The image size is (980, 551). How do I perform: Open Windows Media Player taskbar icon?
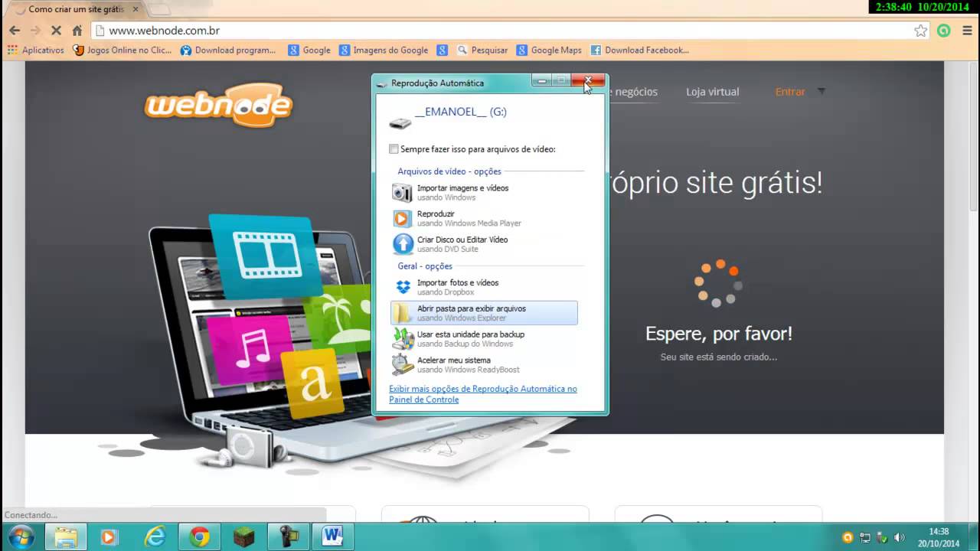point(108,537)
